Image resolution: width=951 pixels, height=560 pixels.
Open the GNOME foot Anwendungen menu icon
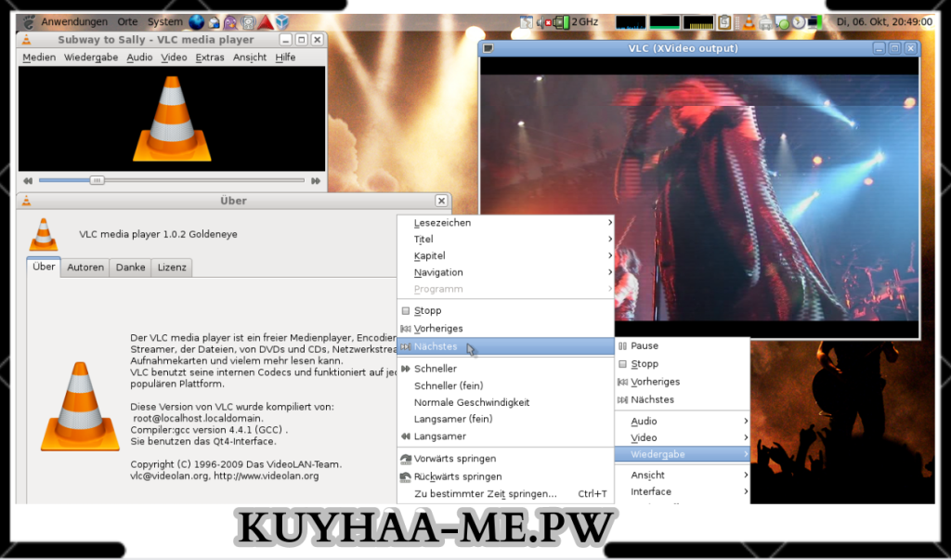29,22
